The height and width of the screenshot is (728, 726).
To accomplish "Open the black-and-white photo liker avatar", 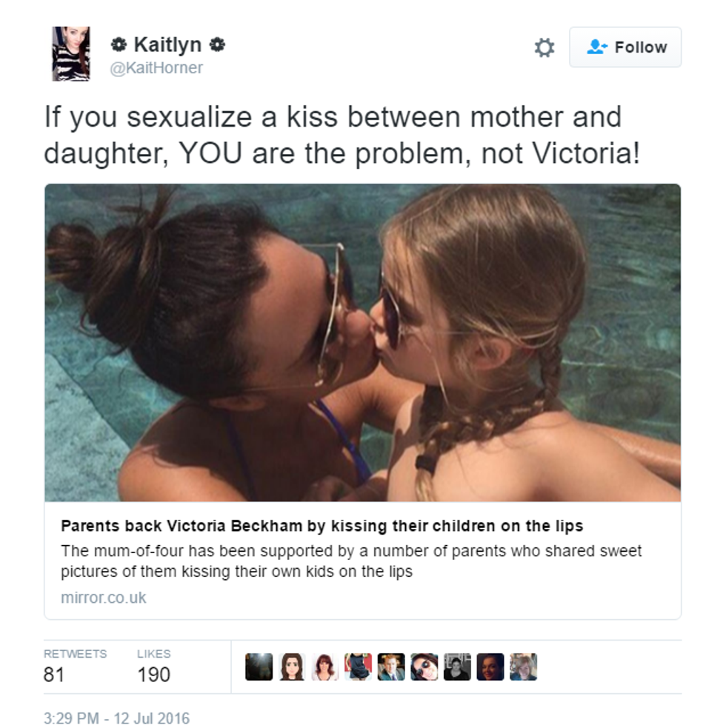I will tap(457, 667).
